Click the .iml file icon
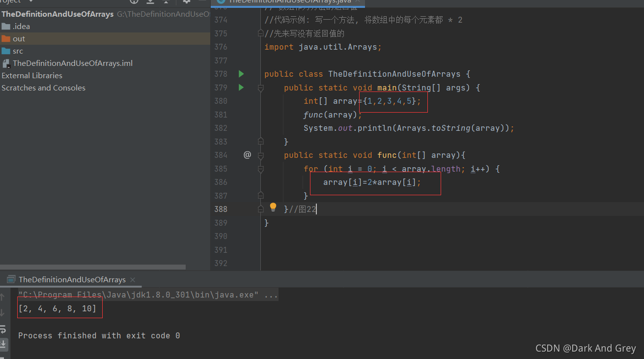 pyautogui.click(x=6, y=63)
